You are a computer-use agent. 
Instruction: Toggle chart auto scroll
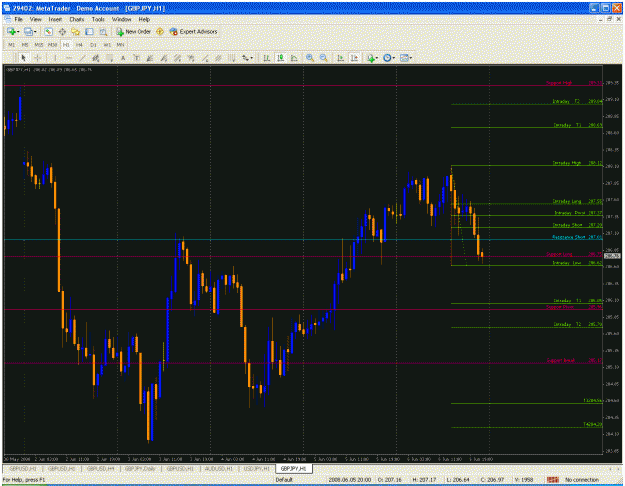(x=341, y=58)
